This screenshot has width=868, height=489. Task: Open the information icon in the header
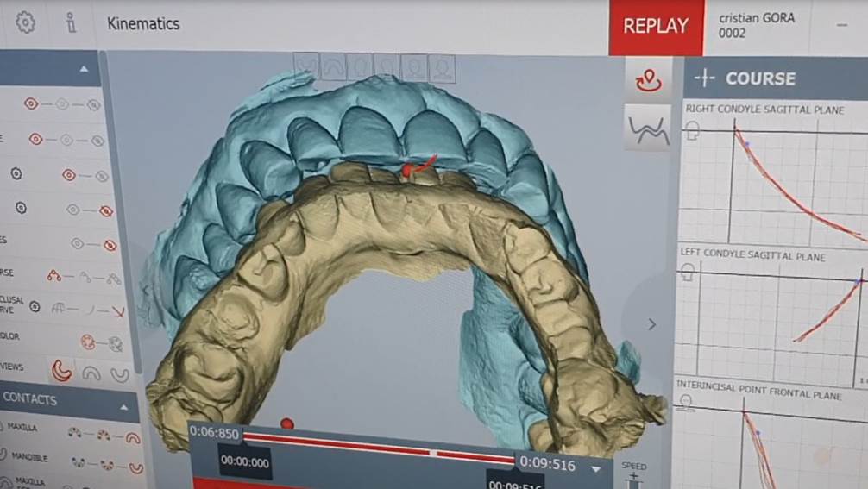(x=71, y=23)
